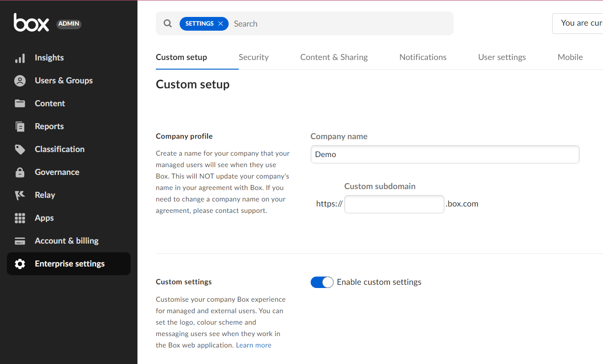Viewport: 603px width, 364px height.
Task: Click the Company profile heading
Action: coord(184,136)
